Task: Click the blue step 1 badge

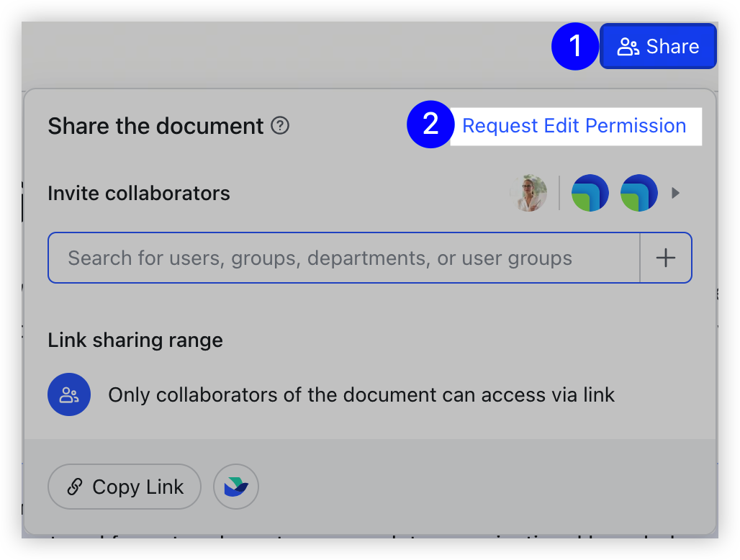Action: pos(575,45)
